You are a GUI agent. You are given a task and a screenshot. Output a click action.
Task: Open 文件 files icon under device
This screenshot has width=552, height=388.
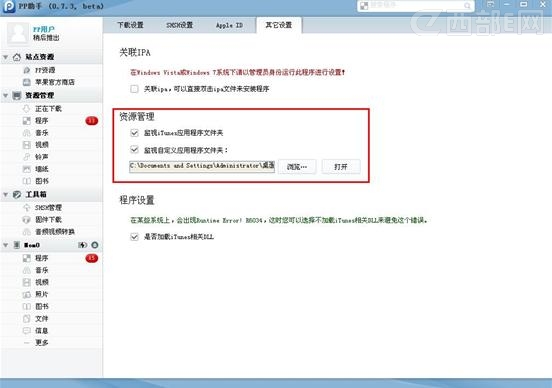tap(27, 319)
